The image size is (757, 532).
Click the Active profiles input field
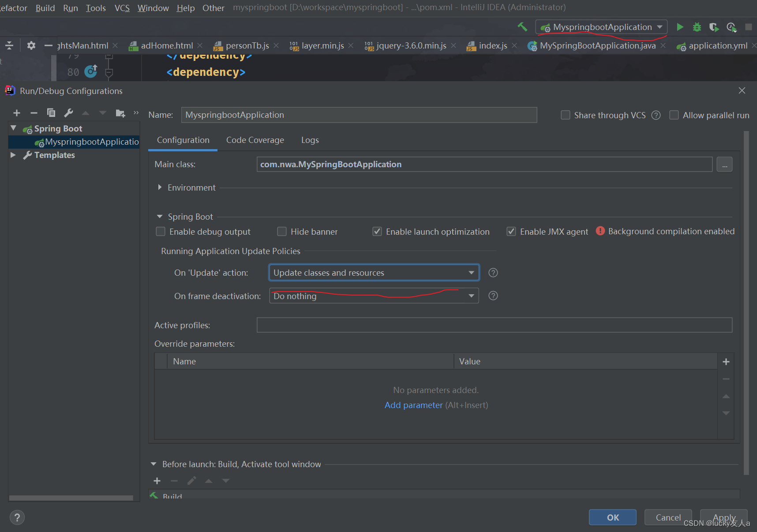[494, 325]
